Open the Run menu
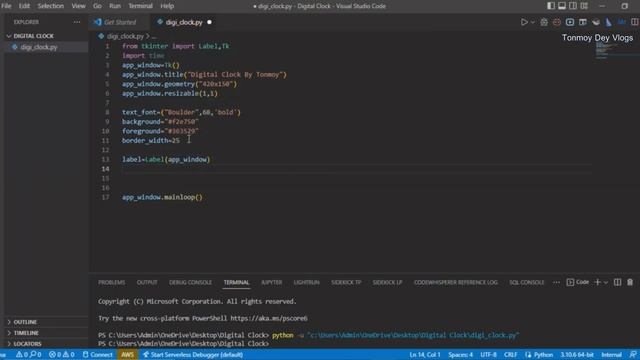Viewport: 640px width, 360px height. pos(115,6)
